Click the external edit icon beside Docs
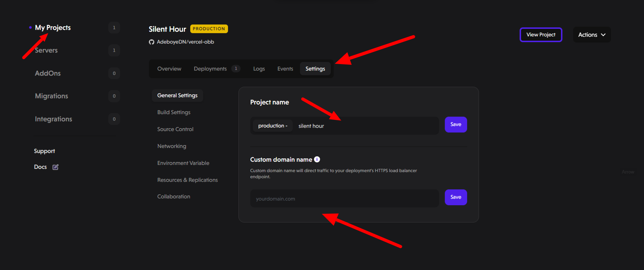Screen dimensions: 644x270 [55, 167]
